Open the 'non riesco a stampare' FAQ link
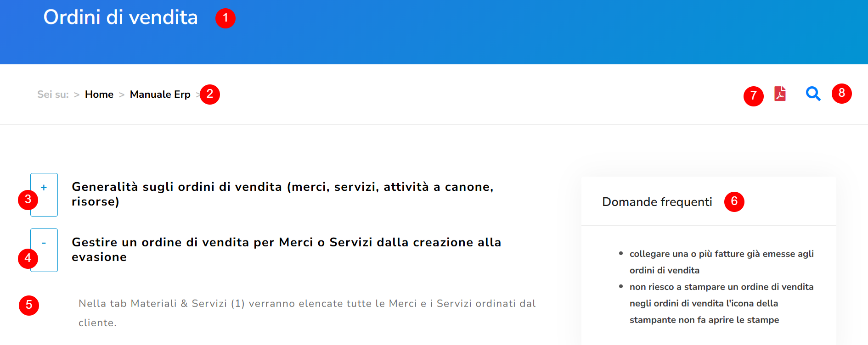This screenshot has width=868, height=345. pyautogui.click(x=721, y=303)
